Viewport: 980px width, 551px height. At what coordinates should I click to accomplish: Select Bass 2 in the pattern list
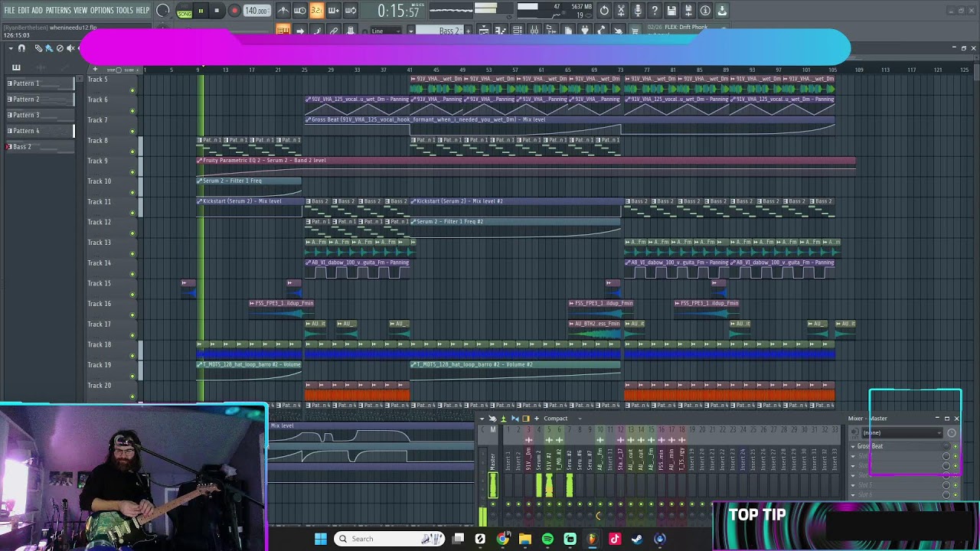coord(40,147)
